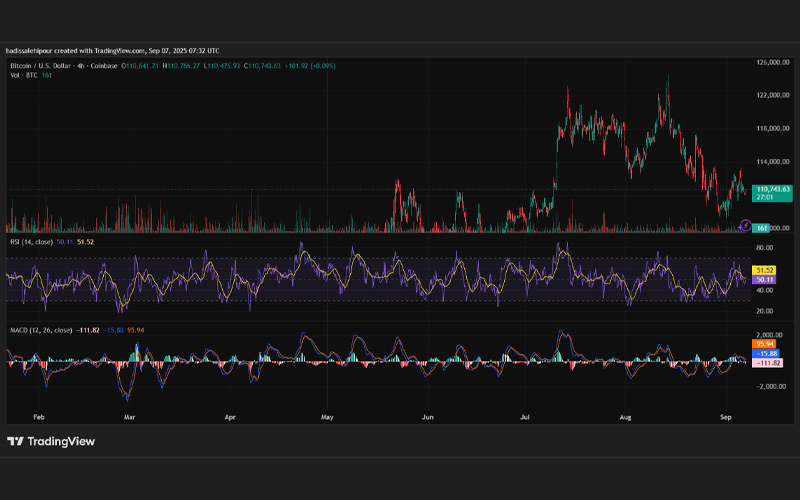
Task: Click the current price label 110,743.63
Action: click(x=772, y=193)
